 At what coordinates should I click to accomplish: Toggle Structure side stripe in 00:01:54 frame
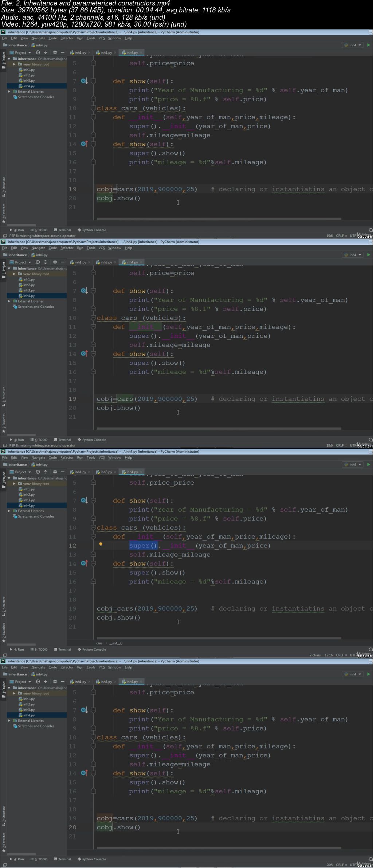(4, 397)
